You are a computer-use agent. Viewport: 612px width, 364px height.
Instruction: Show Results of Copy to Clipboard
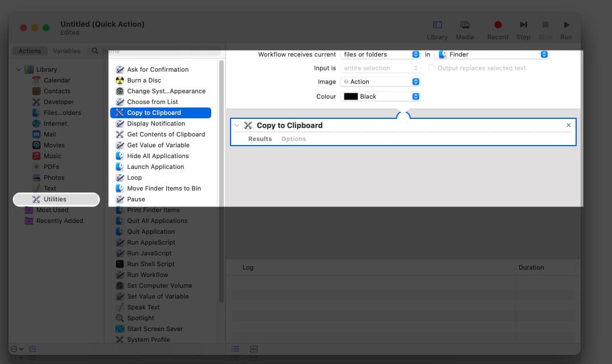[260, 139]
